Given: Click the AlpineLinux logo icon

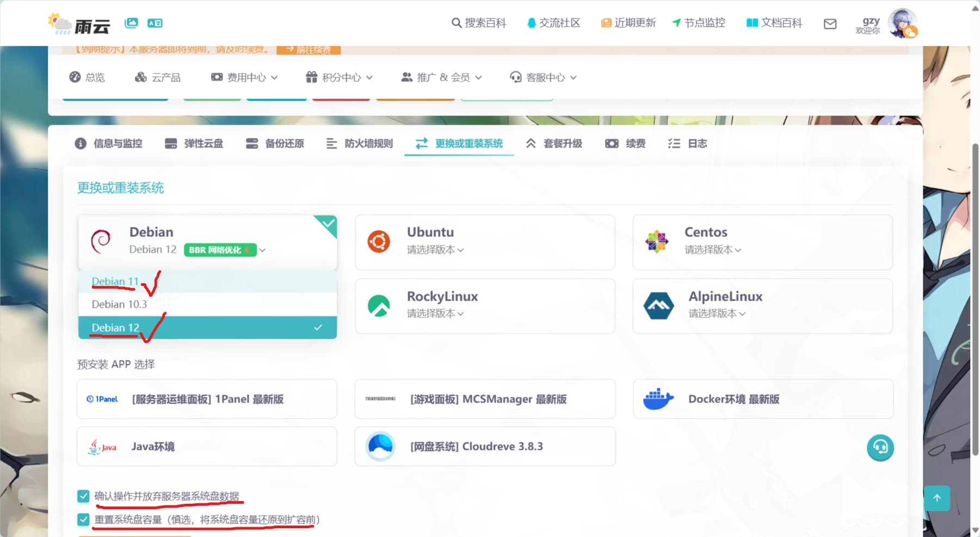Looking at the screenshot, I should click(658, 306).
